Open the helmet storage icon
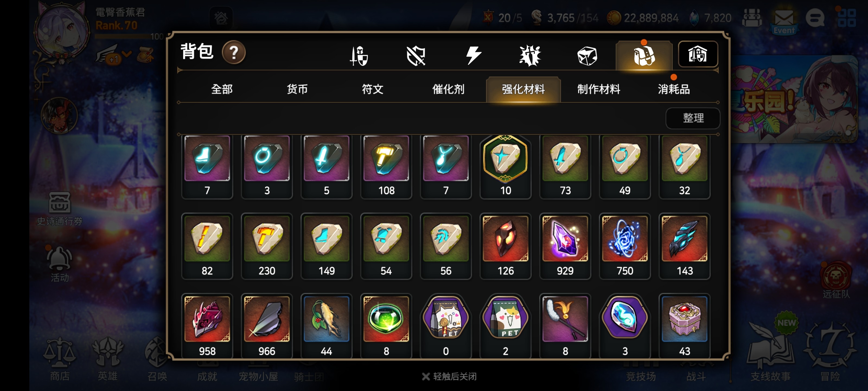The height and width of the screenshot is (391, 868). click(x=697, y=54)
